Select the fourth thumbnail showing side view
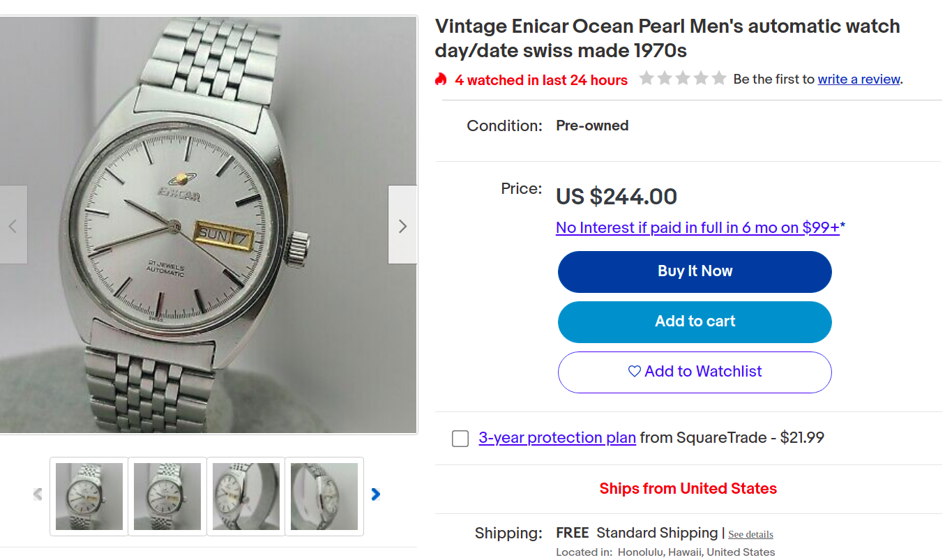945x560 pixels. (324, 496)
